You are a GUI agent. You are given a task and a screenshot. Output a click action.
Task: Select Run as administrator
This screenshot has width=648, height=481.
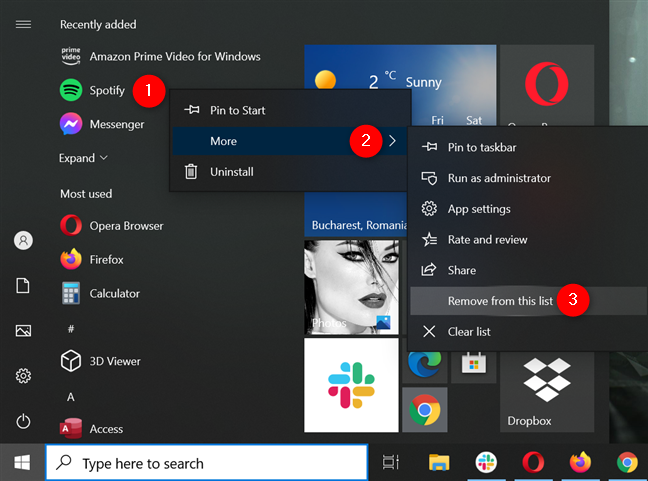click(x=498, y=178)
